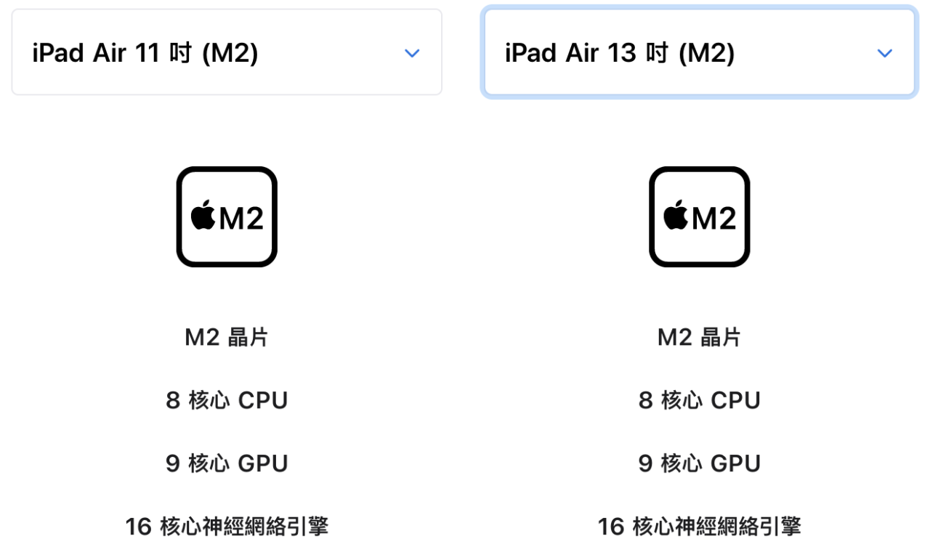This screenshot has width=930, height=560.
Task: Click "8 核心 CPU" under iPad Air 13 吋
Action: point(699,400)
